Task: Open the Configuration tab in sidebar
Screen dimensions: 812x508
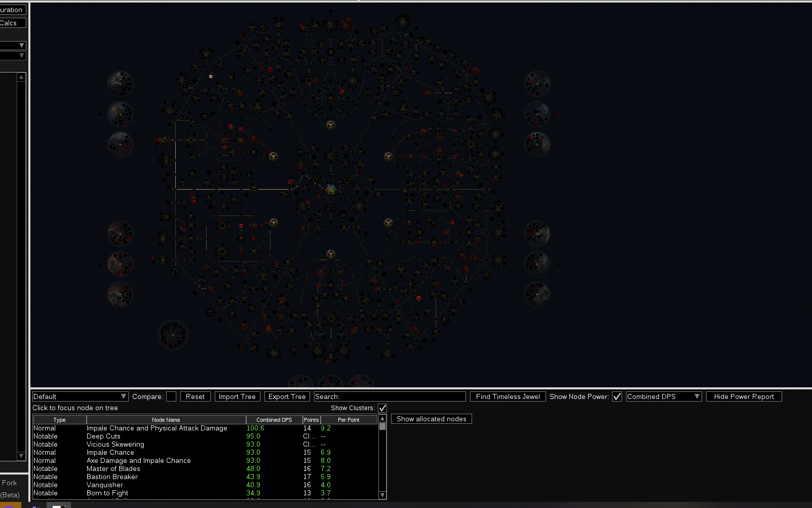Action: 13,10
